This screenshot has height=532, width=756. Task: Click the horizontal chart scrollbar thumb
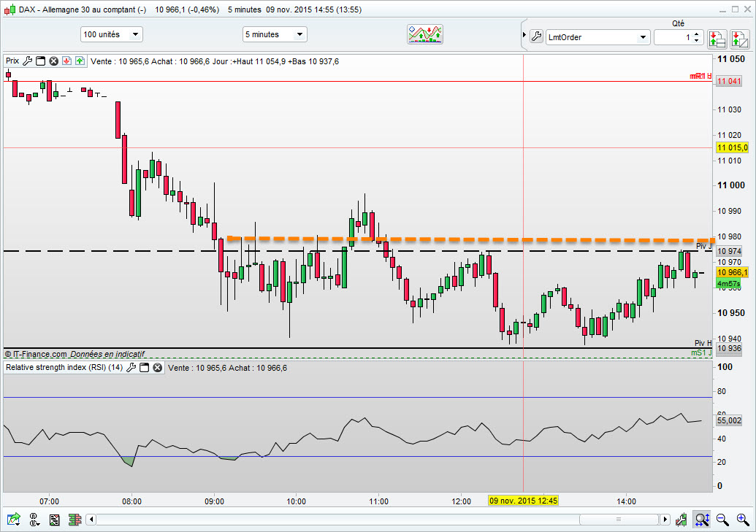click(619, 520)
